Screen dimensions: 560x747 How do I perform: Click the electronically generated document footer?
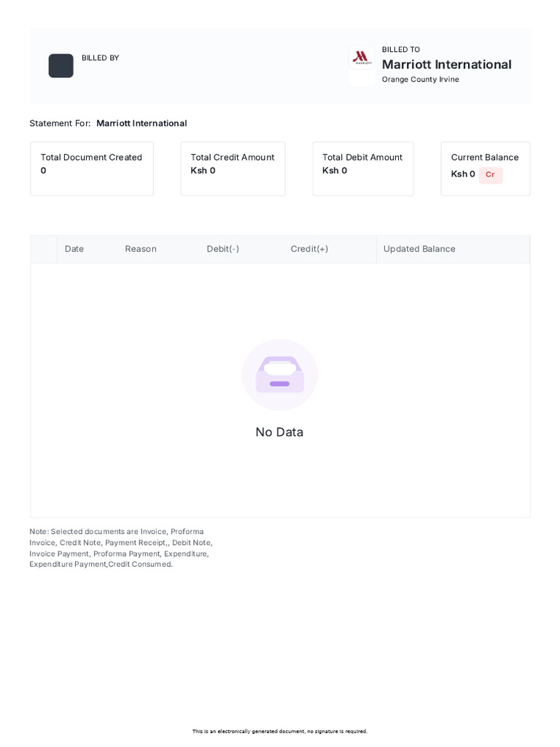280,731
